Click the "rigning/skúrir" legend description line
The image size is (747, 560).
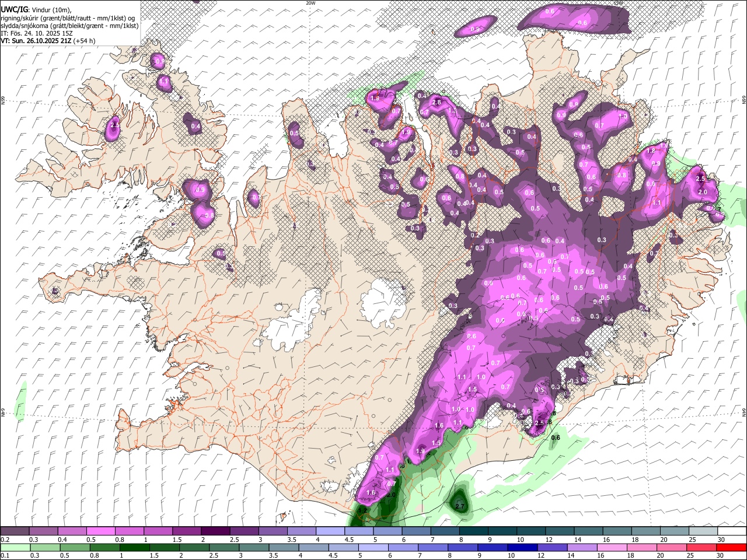(68, 17)
